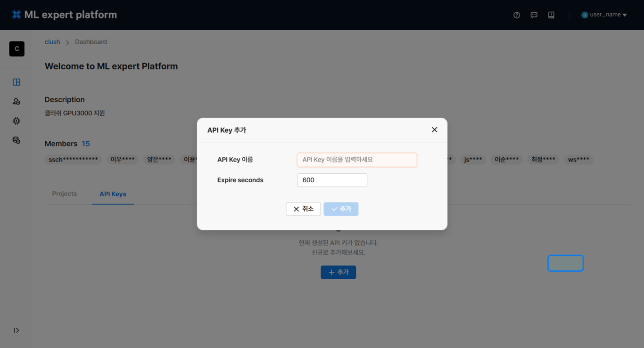
Task: Open the chat message icon in header
Action: click(x=534, y=15)
